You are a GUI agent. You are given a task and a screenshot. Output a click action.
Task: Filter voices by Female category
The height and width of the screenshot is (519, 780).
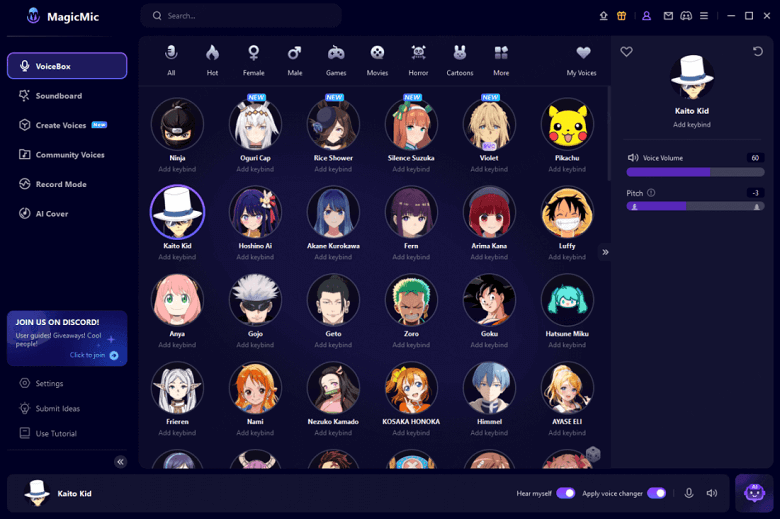click(254, 61)
